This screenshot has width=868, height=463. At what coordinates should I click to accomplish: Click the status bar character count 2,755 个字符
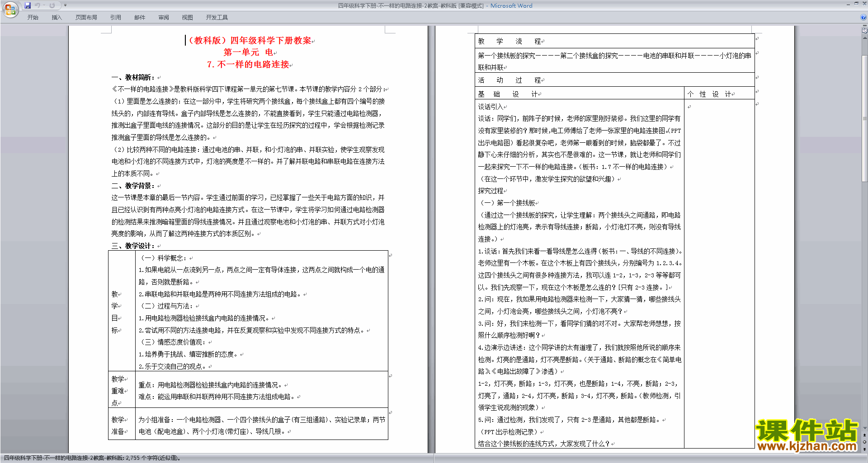(x=154, y=458)
